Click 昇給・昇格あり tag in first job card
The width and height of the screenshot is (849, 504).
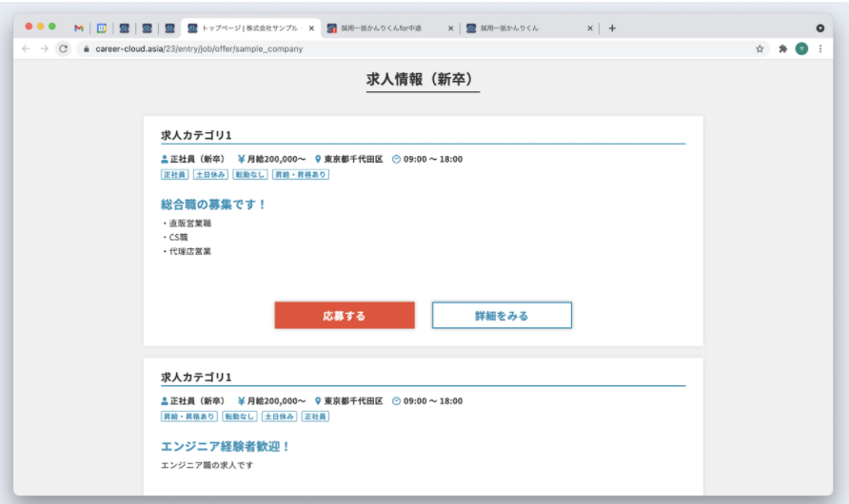pyautogui.click(x=301, y=175)
